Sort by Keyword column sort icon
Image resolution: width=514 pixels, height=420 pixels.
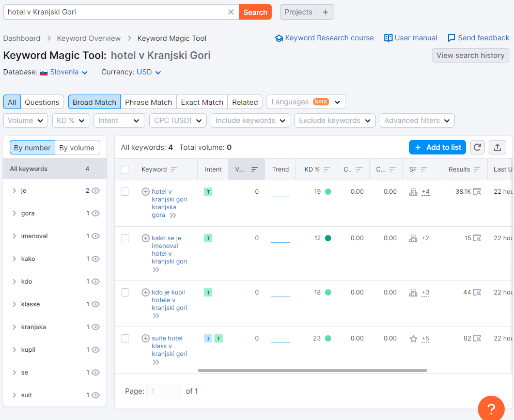(174, 169)
